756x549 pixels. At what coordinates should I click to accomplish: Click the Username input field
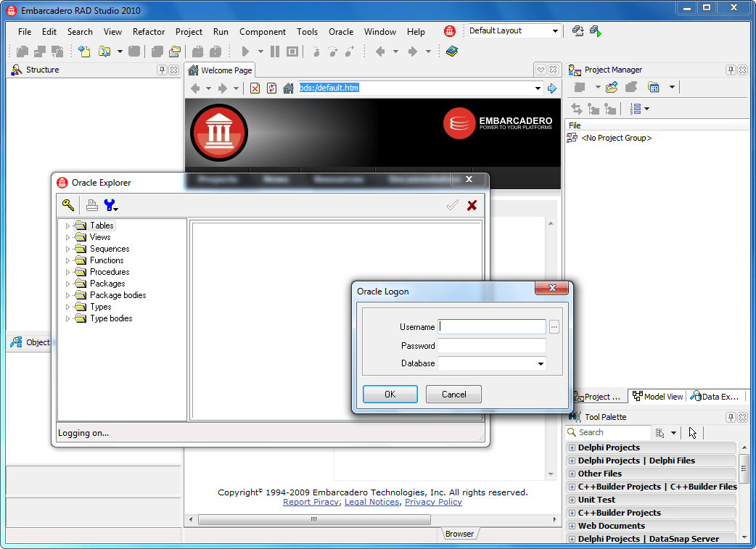pyautogui.click(x=492, y=326)
